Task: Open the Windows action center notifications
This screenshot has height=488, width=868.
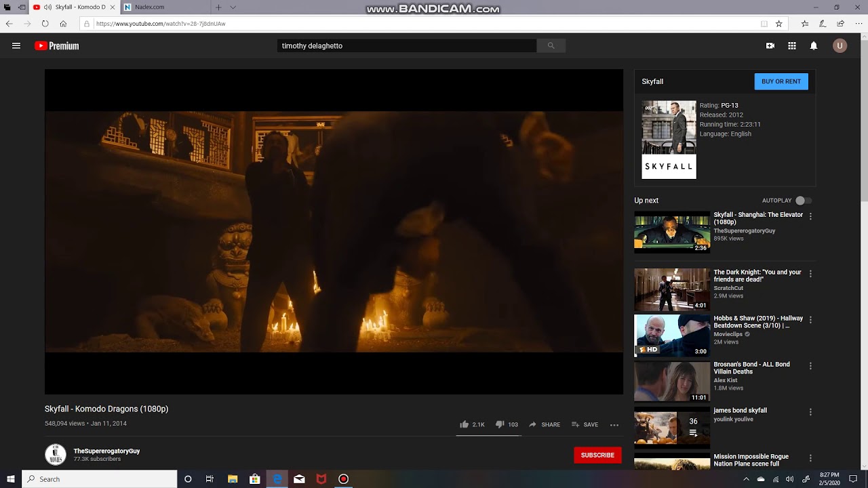Action: [x=853, y=479]
